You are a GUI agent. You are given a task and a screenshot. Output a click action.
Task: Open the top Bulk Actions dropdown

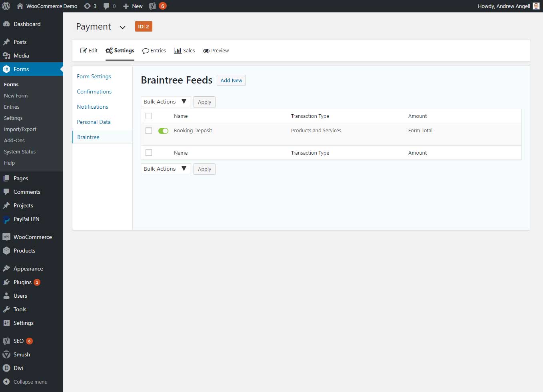click(166, 101)
